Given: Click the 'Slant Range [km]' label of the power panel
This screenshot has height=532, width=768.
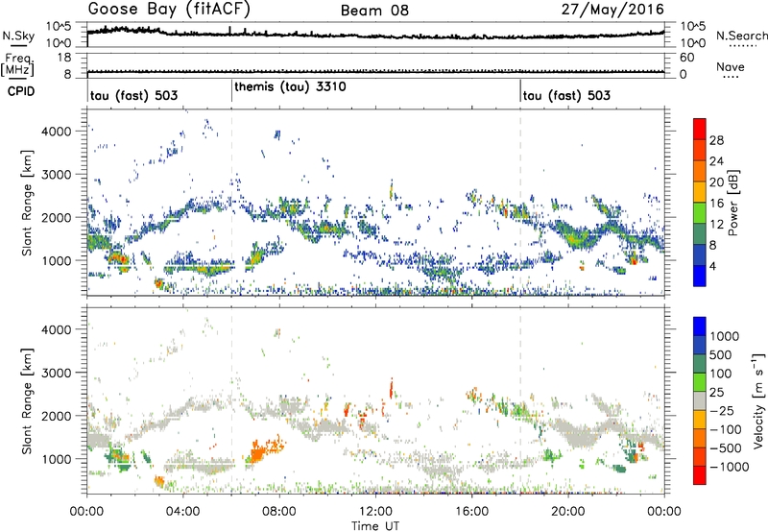Looking at the screenshot, I should 28,203.
